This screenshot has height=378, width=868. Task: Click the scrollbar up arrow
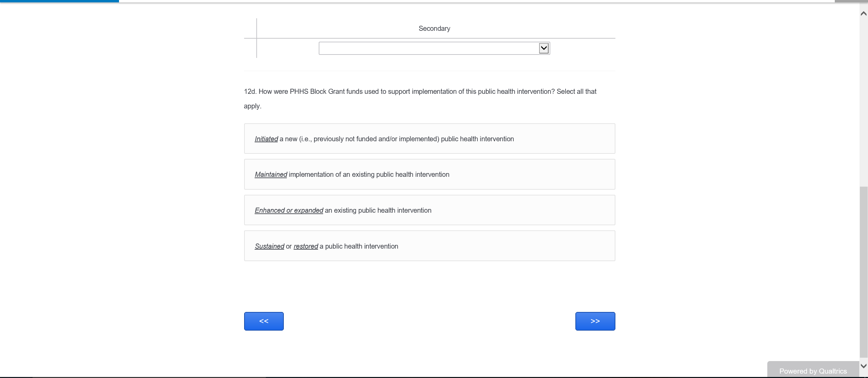point(863,14)
